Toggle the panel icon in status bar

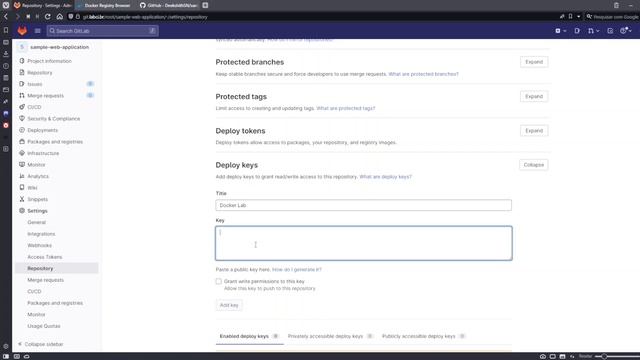click(6, 356)
